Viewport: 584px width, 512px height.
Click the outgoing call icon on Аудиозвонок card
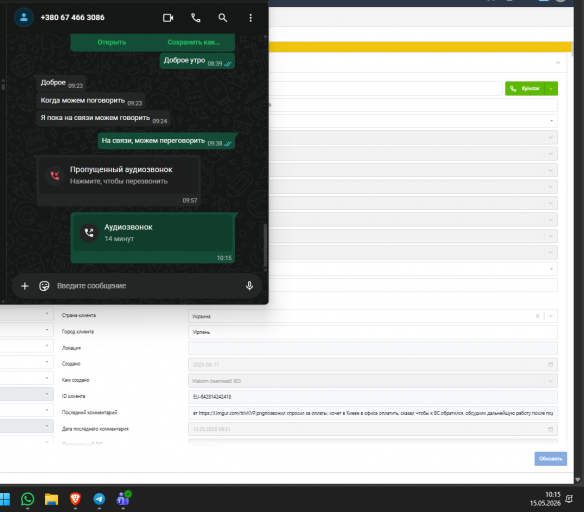pyautogui.click(x=89, y=233)
